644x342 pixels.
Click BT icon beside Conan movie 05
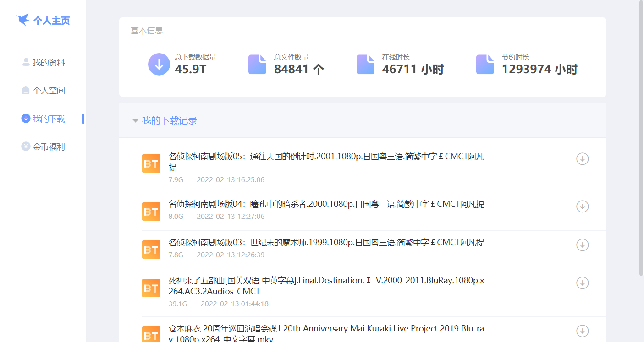[151, 163]
